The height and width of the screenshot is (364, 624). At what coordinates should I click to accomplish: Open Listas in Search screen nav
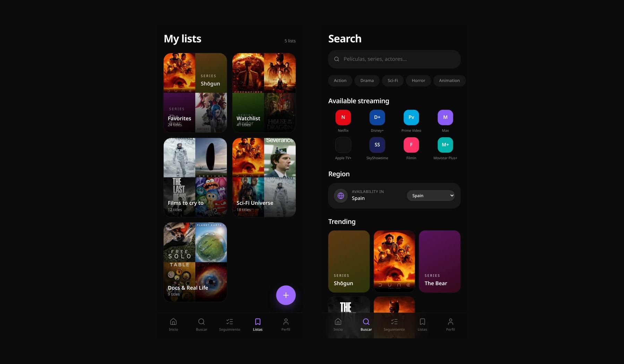point(422,324)
